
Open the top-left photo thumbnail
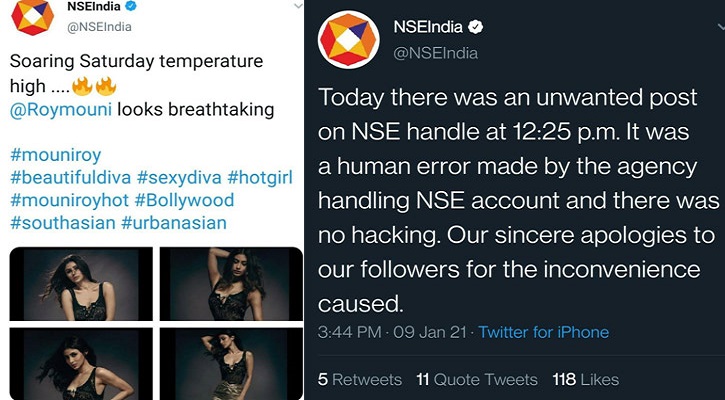tap(81, 283)
